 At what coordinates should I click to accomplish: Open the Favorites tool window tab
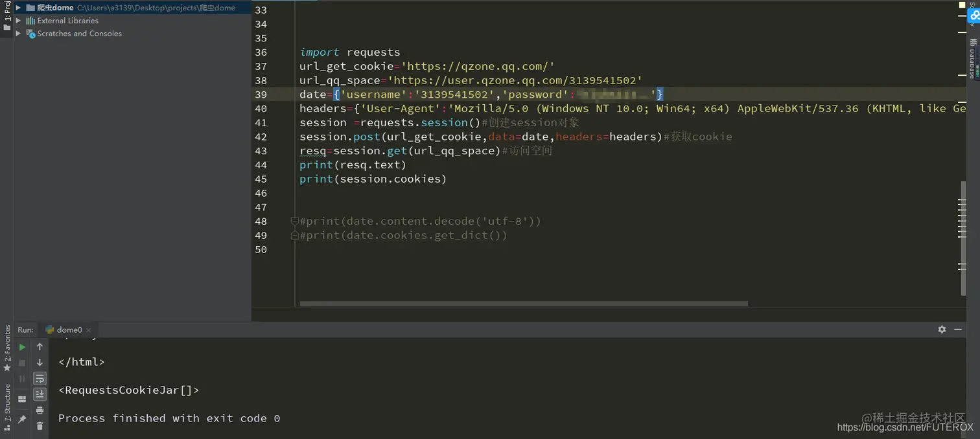(7, 348)
